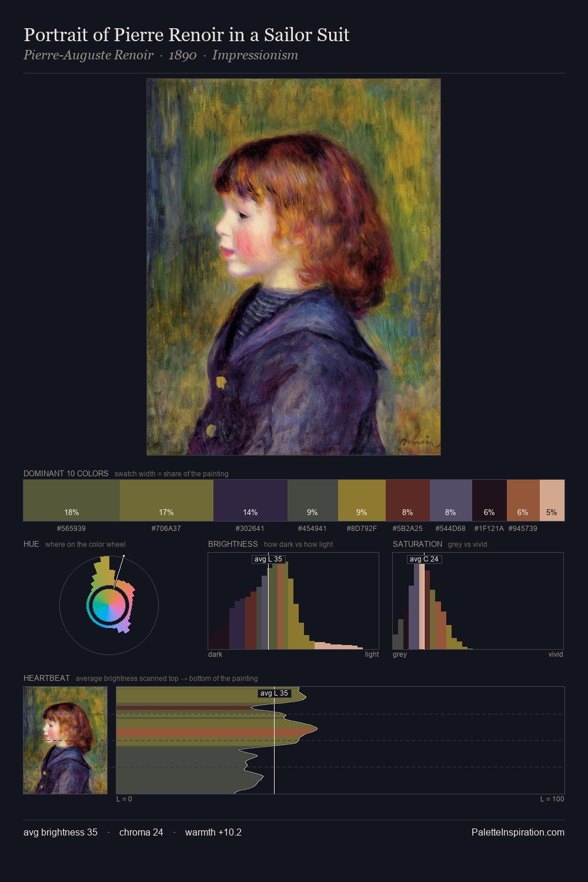588x882 pixels.
Task: Click the 'SATURATION' section heading
Action: [x=417, y=544]
